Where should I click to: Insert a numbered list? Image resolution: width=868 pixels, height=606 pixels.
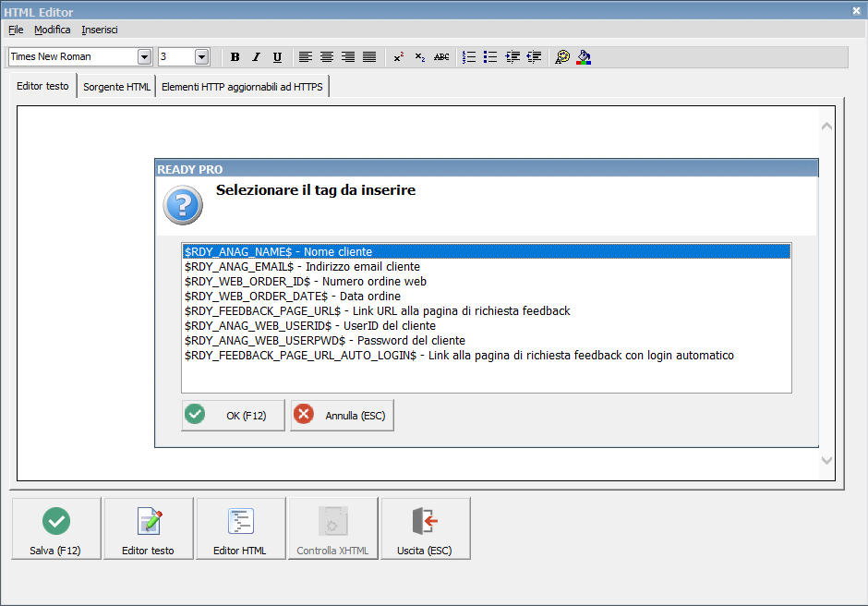[x=469, y=57]
